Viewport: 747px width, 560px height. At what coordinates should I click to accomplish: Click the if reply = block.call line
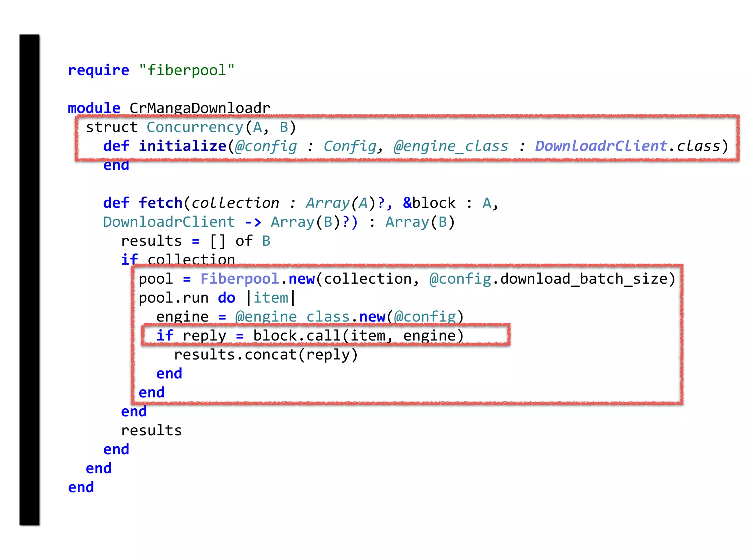point(310,336)
